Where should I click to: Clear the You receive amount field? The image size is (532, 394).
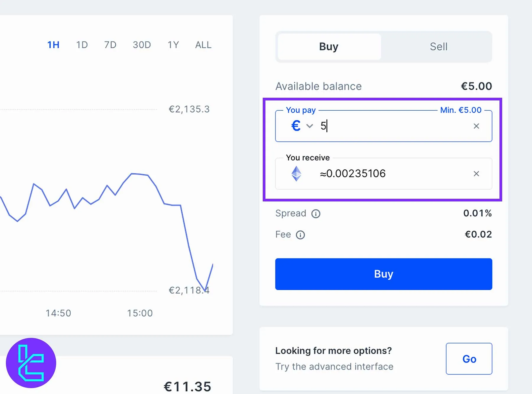(476, 174)
